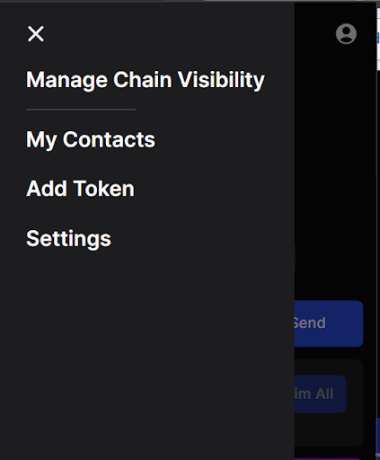Image resolution: width=380 pixels, height=460 pixels.
Task: Click the dimmed Claim All button
Action: point(320,394)
